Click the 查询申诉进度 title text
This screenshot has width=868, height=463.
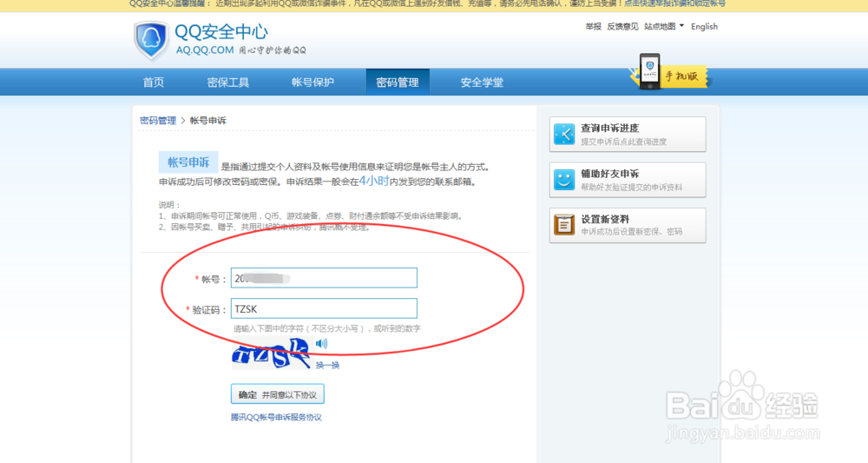click(x=609, y=128)
